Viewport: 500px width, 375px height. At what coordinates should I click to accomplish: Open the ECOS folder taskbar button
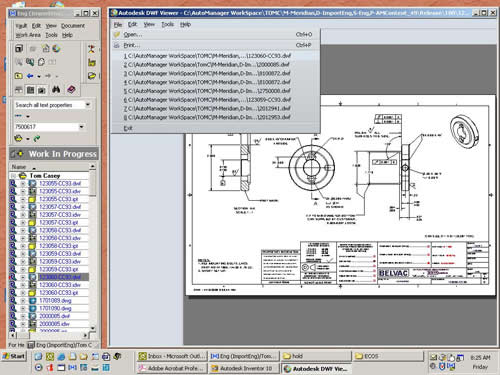point(388,356)
